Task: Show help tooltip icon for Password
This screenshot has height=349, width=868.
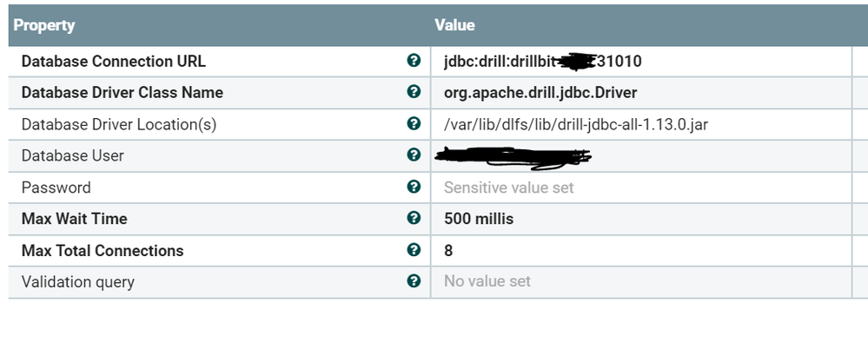Action: pos(414,187)
